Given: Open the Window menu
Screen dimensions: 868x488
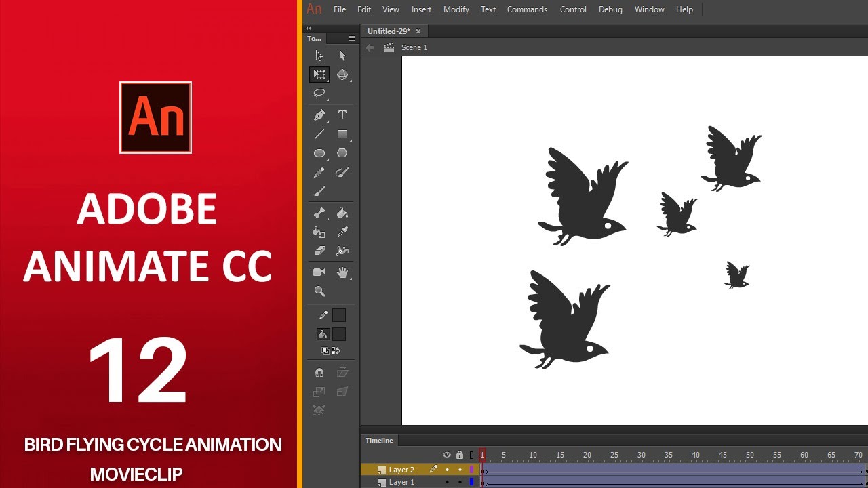Looking at the screenshot, I should 650,9.
